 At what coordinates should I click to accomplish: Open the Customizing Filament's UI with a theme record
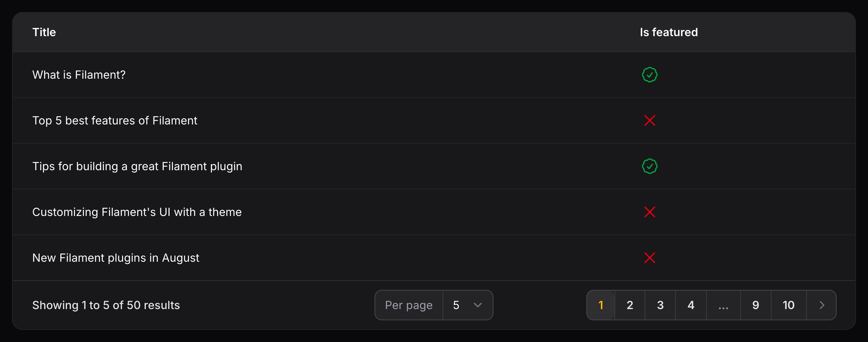pos(137,212)
